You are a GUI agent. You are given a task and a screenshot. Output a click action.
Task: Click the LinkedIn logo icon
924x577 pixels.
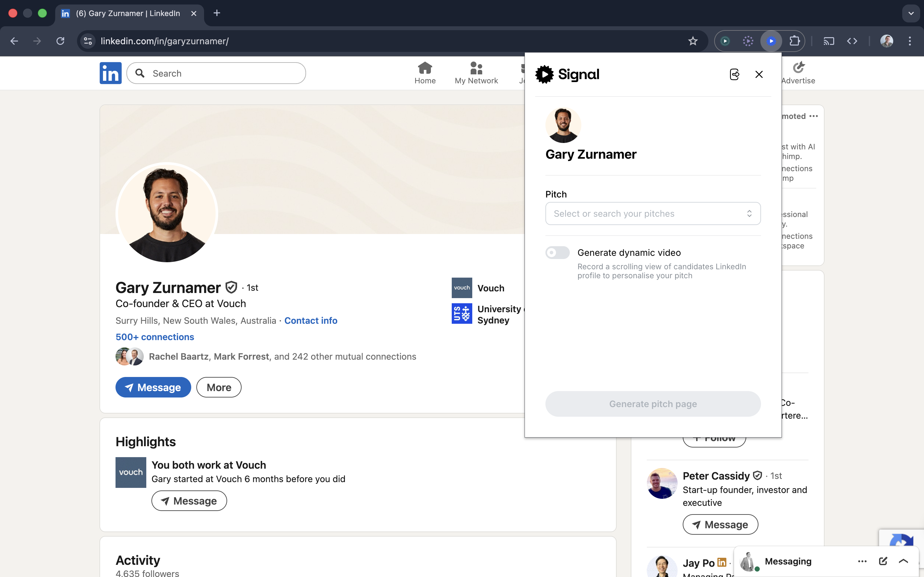tap(110, 73)
